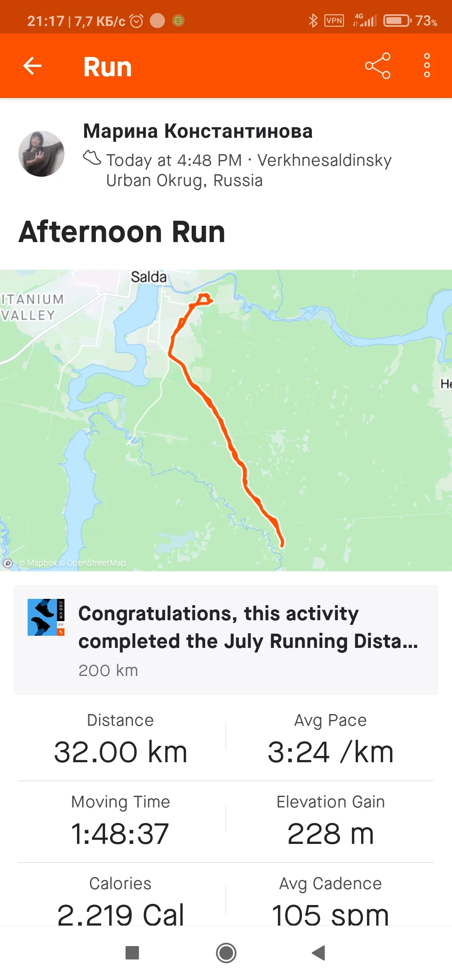
Task: Tap the Afternoon Run activity title
Action: (x=122, y=232)
